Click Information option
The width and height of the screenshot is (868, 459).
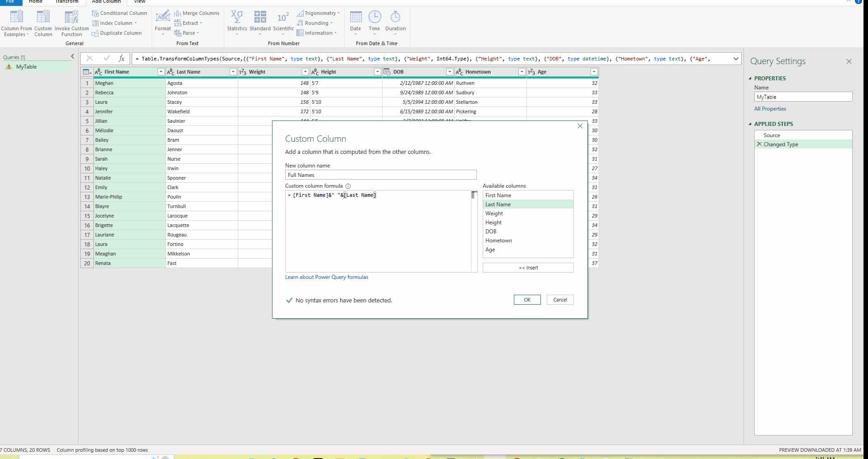(317, 33)
